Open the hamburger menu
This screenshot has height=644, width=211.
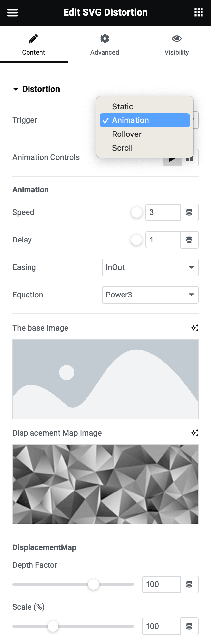coord(12,13)
